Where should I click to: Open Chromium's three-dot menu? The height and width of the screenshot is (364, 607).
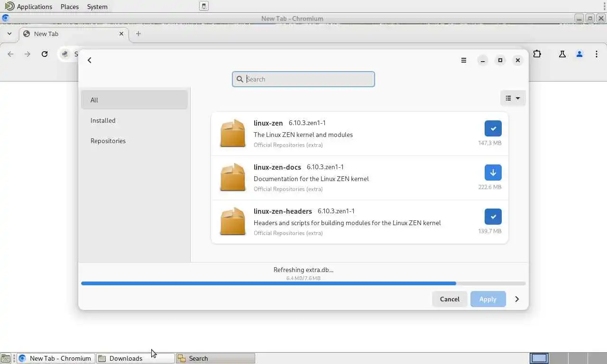pos(597,54)
